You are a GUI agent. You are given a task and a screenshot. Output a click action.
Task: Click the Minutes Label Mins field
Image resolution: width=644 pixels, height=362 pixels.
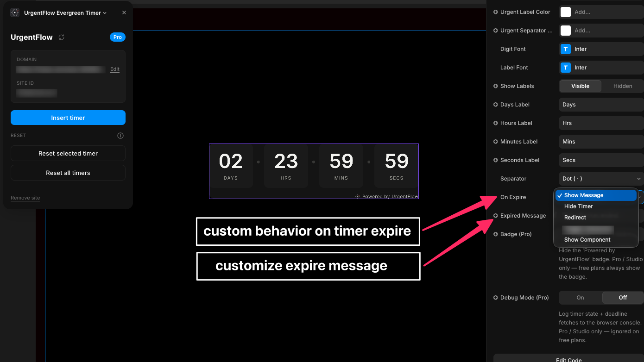[x=601, y=142]
